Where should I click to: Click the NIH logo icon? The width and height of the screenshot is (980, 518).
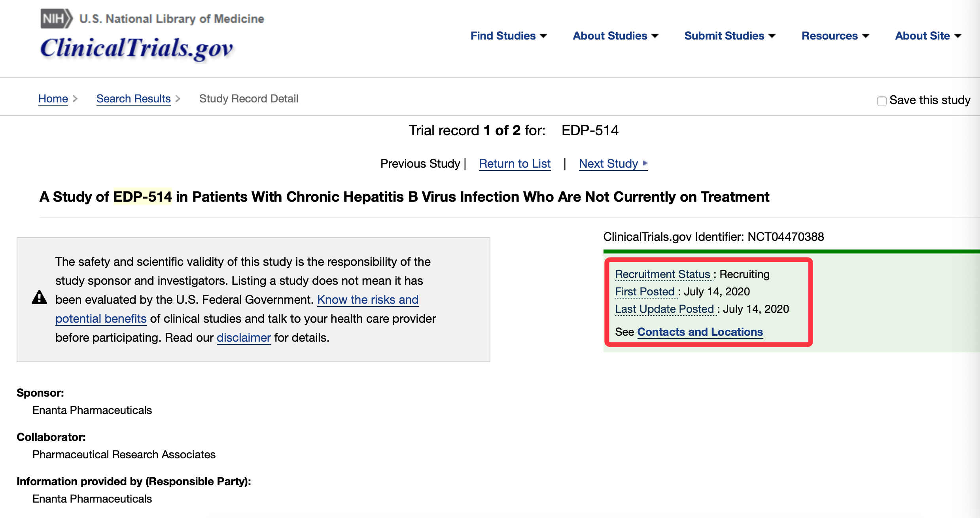pyautogui.click(x=57, y=19)
